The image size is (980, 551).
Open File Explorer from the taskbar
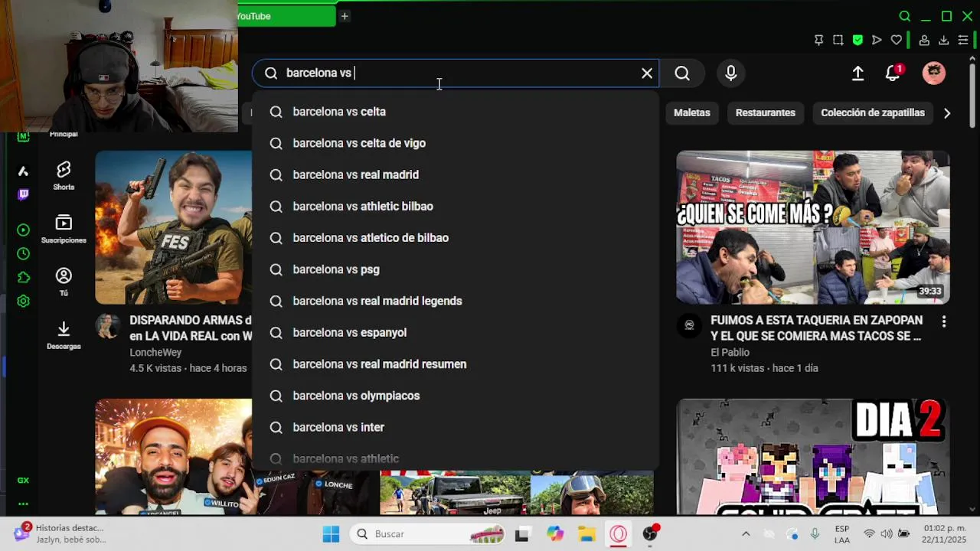pos(586,533)
